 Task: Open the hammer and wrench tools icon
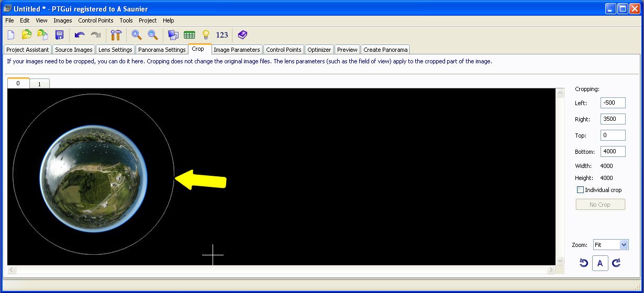click(x=116, y=35)
